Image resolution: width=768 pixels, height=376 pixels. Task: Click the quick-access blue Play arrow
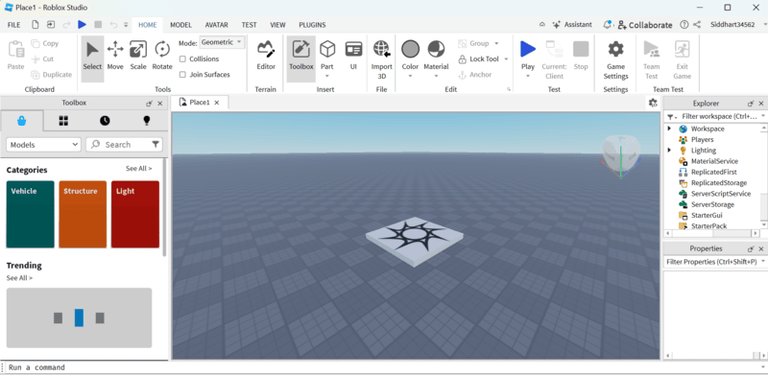pos(82,24)
